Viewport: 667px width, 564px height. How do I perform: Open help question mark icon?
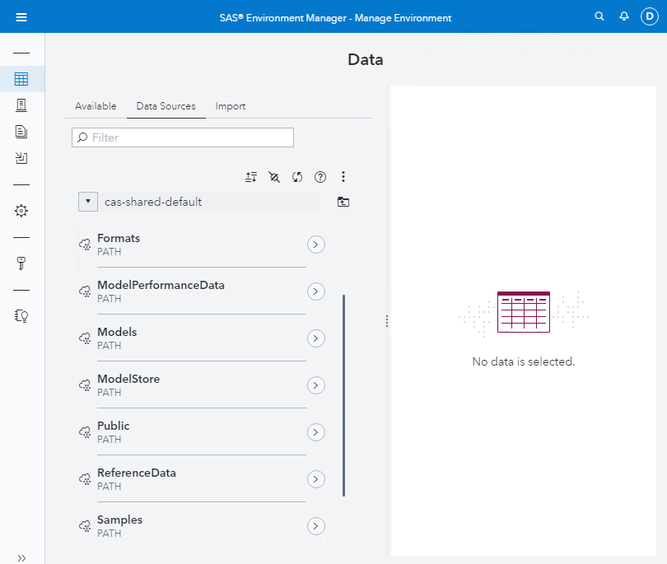pyautogui.click(x=320, y=177)
